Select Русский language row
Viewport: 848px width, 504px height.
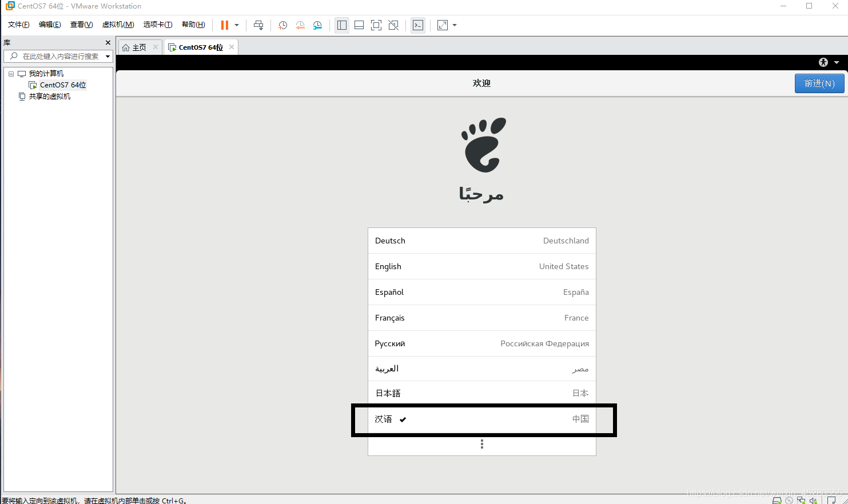[x=482, y=343]
